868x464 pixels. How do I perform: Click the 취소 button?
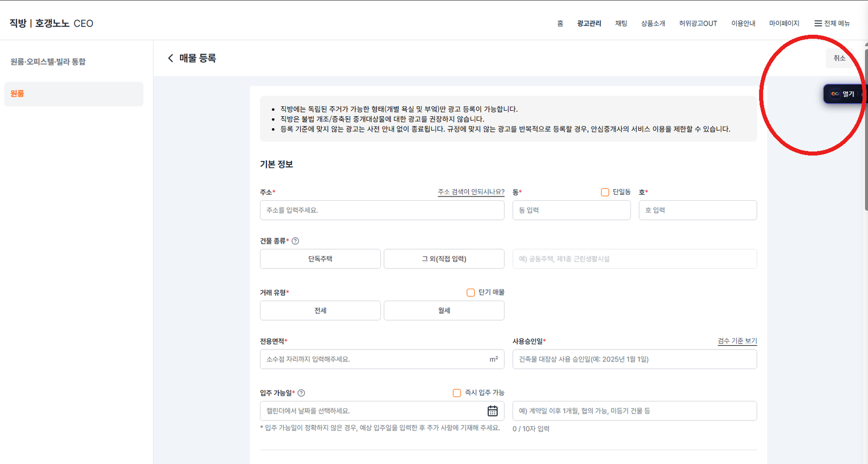pos(839,58)
